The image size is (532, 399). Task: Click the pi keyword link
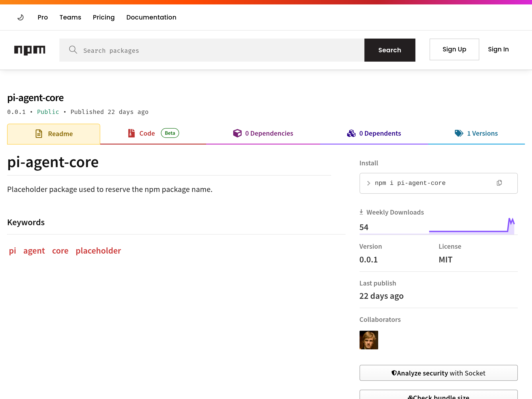click(x=12, y=251)
